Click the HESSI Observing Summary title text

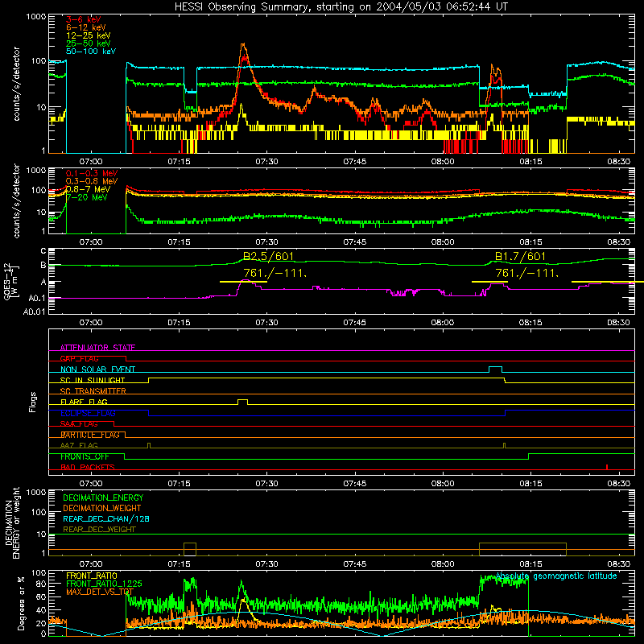[x=341, y=7]
